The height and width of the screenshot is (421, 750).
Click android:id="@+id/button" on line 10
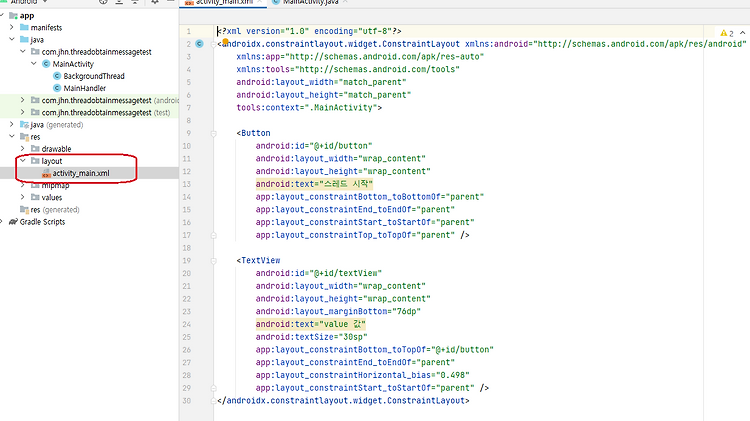point(314,146)
